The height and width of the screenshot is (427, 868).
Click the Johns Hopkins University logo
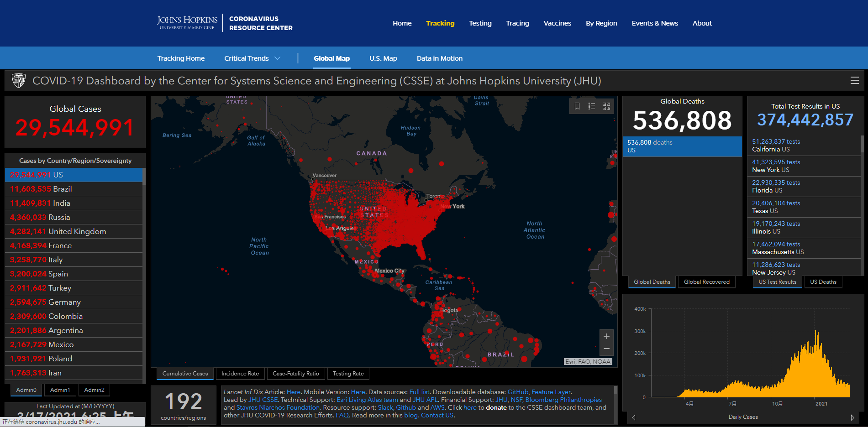[x=187, y=23]
